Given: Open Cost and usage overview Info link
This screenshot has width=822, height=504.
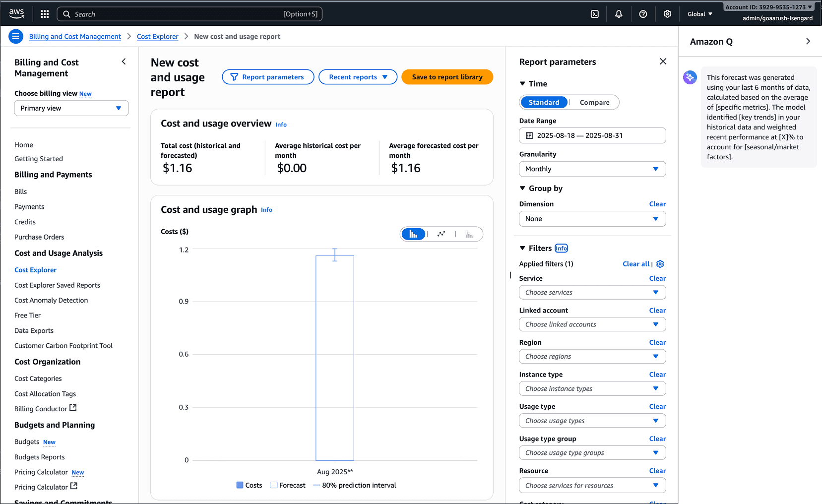Looking at the screenshot, I should [x=281, y=125].
